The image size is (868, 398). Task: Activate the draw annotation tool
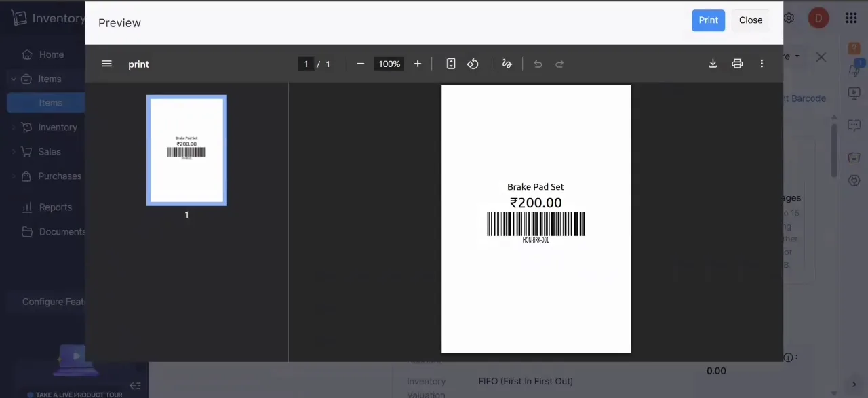click(x=507, y=64)
